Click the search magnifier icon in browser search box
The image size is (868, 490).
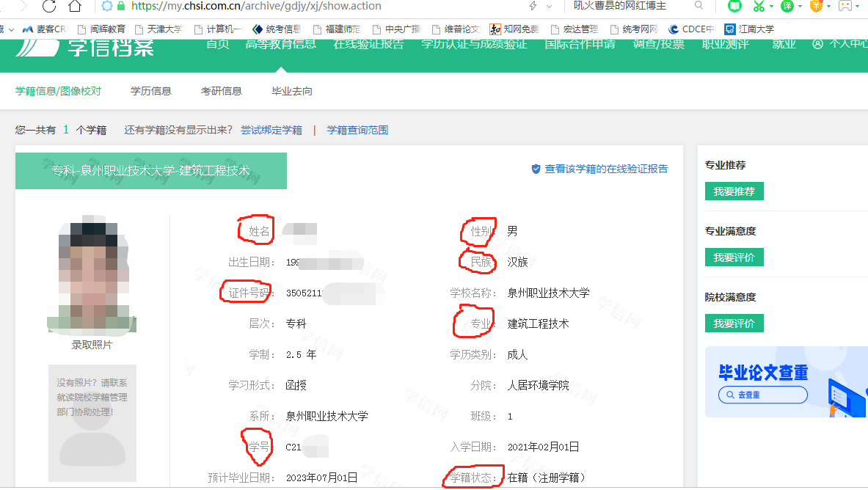(x=699, y=6)
